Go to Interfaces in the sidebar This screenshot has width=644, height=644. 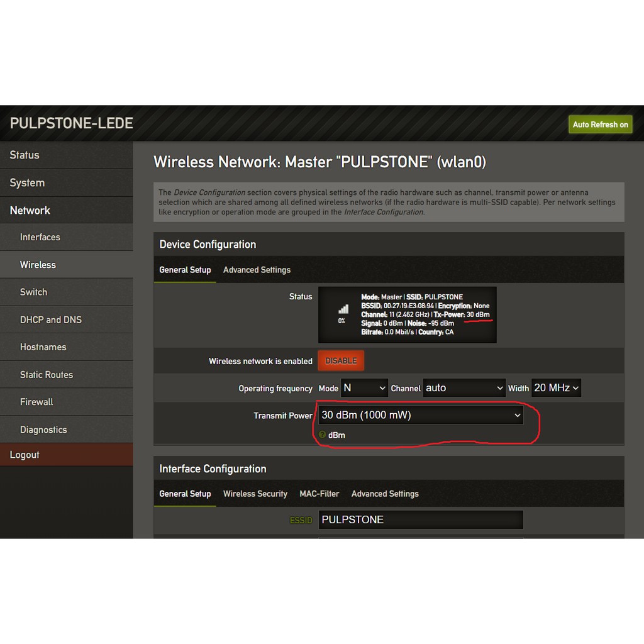pos(40,237)
